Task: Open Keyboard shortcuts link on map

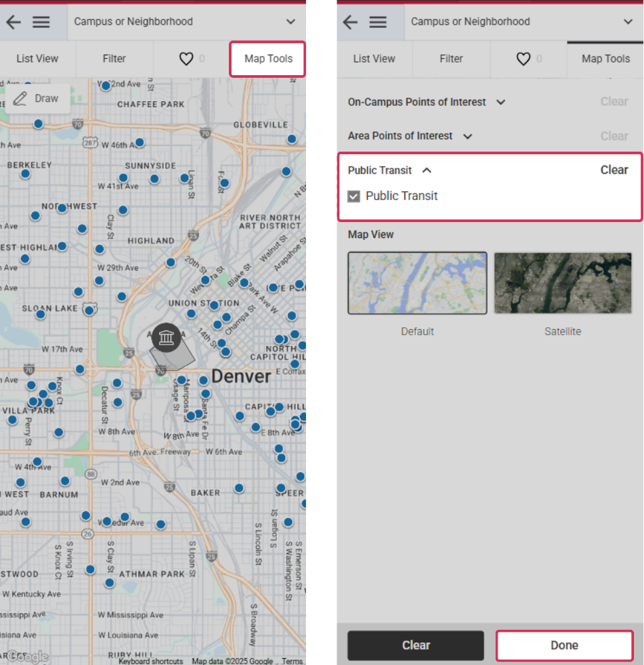Action: 150,661
